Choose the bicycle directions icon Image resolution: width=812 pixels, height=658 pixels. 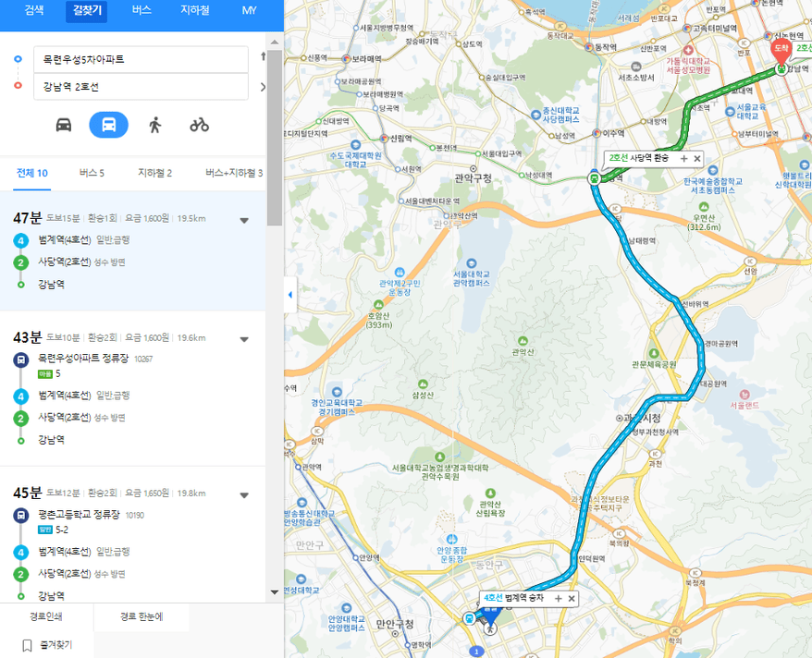click(200, 125)
